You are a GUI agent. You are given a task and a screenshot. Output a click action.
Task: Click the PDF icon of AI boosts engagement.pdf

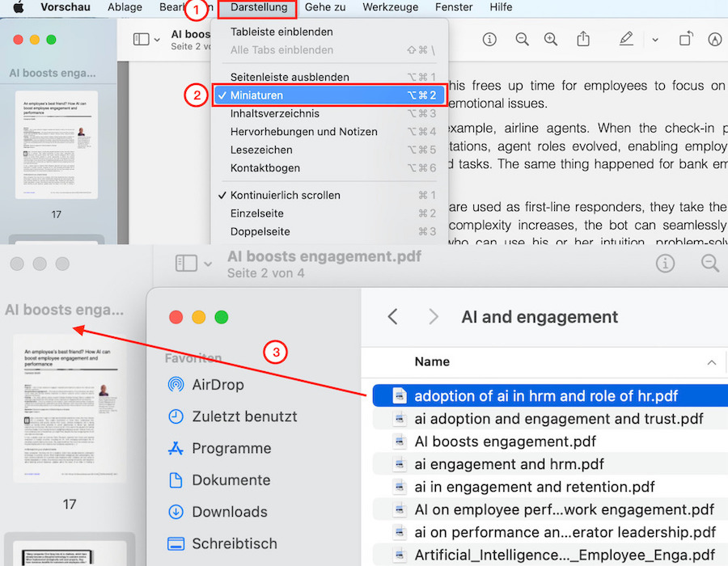tap(399, 441)
